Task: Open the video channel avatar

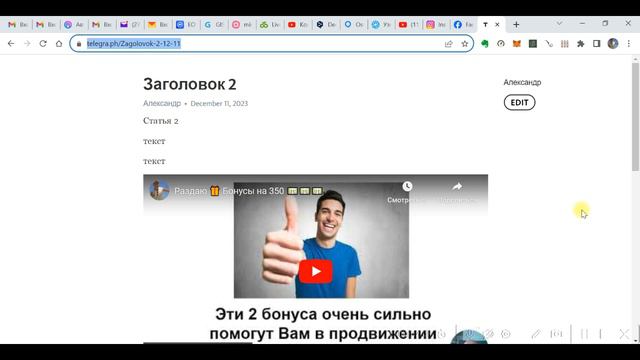Action: pyautogui.click(x=159, y=190)
